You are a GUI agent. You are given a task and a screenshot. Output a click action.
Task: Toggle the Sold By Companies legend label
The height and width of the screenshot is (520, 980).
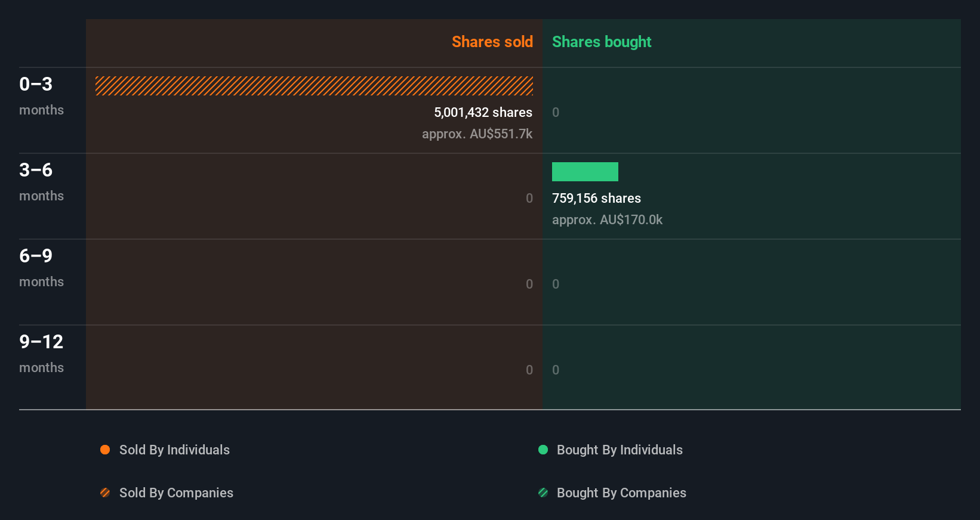[x=176, y=493]
